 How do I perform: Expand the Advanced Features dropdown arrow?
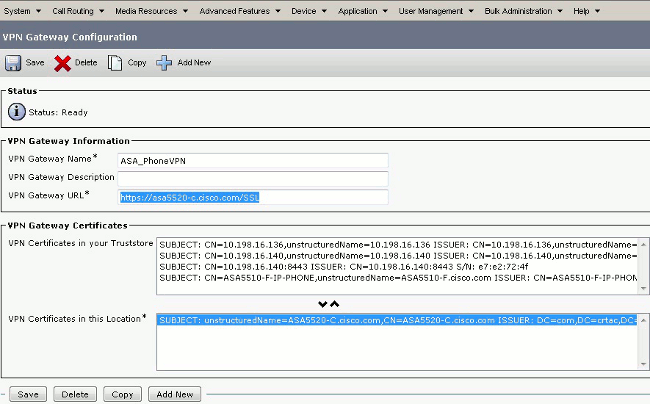(278, 11)
